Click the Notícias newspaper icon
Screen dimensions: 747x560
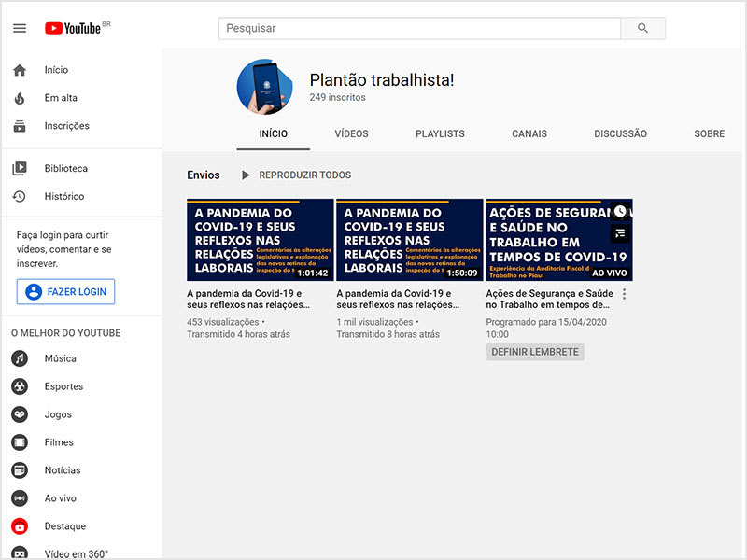click(x=20, y=470)
